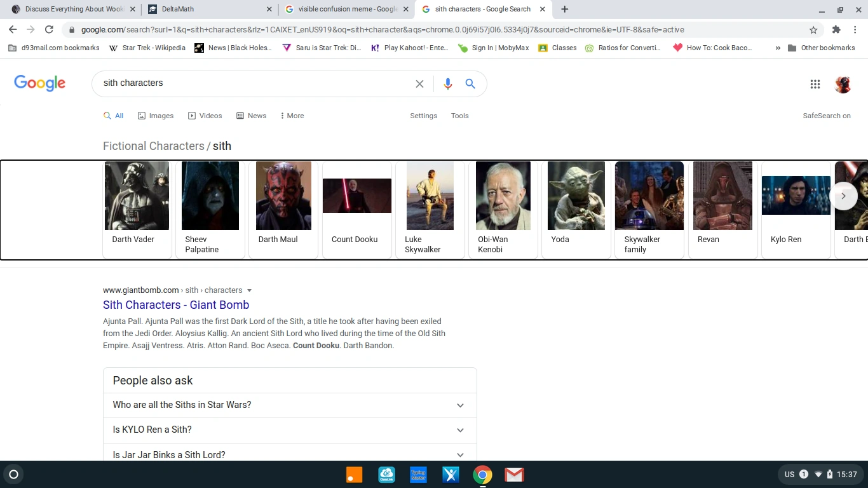Open the Google apps grid
The width and height of the screenshot is (868, 488).
click(x=815, y=83)
